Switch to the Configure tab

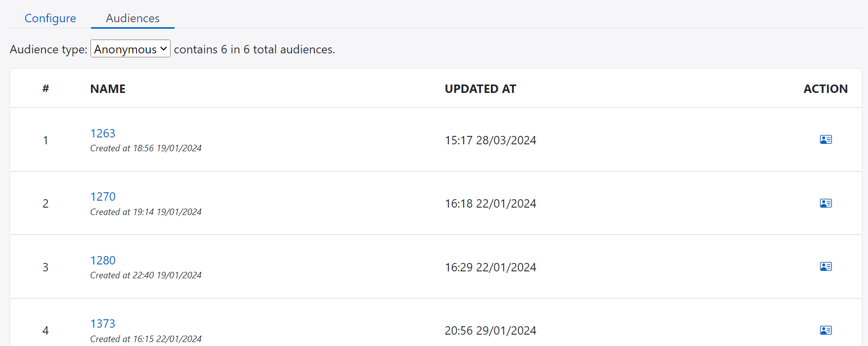[50, 18]
